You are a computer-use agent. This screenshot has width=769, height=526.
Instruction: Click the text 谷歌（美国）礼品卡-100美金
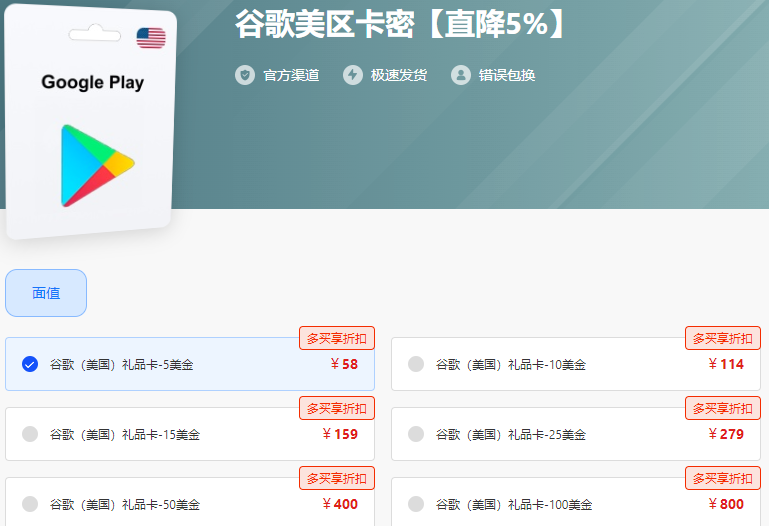(514, 504)
